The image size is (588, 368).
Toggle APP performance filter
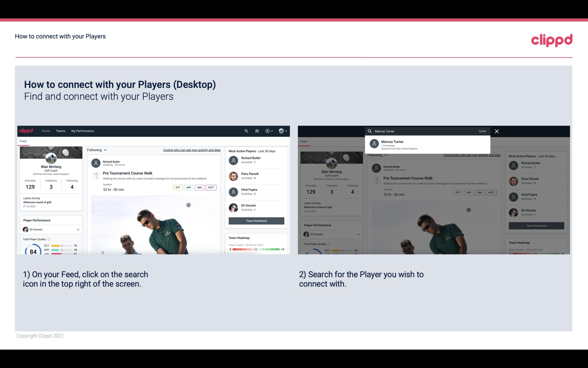[188, 187]
